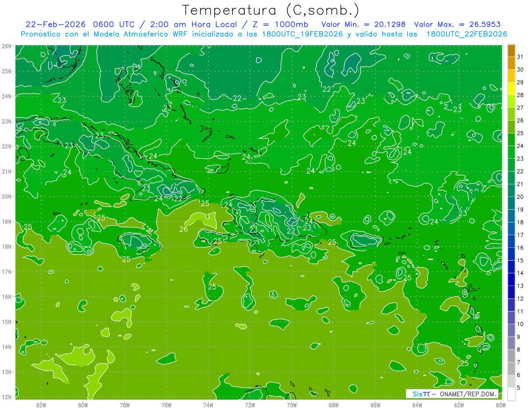Click the "15" legend scale label
The image size is (532, 411).
click(x=520, y=260)
